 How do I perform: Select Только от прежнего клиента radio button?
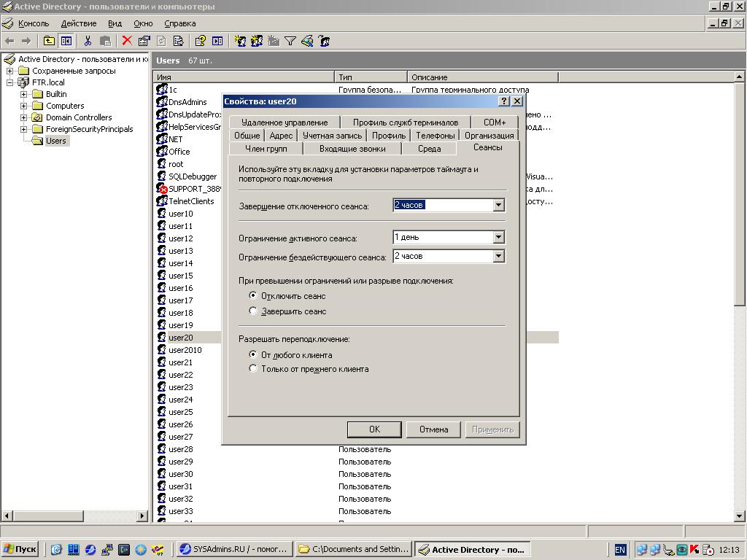[253, 368]
